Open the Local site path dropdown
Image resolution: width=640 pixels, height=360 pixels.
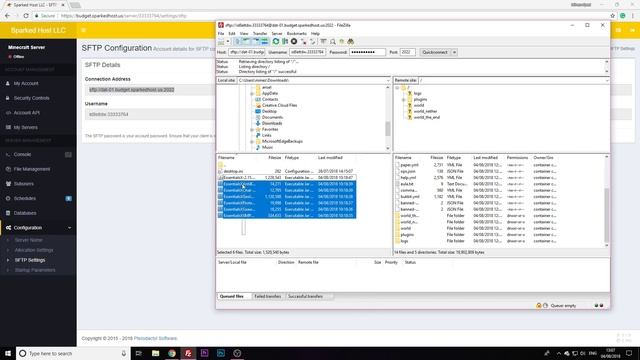388,80
